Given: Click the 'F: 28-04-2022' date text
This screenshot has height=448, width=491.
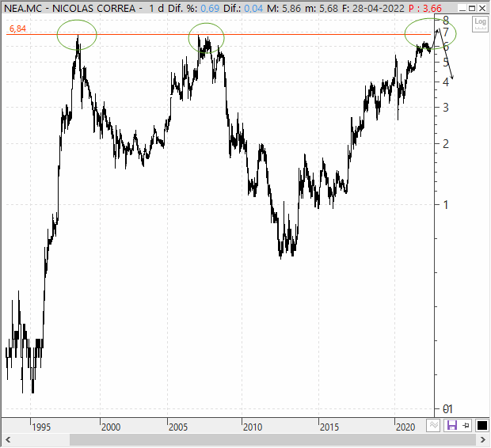Looking at the screenshot, I should (373, 9).
